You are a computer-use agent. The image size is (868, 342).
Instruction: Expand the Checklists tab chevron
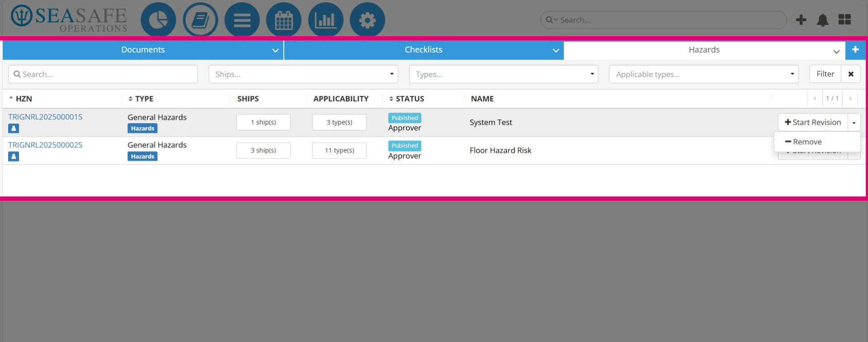coord(556,51)
